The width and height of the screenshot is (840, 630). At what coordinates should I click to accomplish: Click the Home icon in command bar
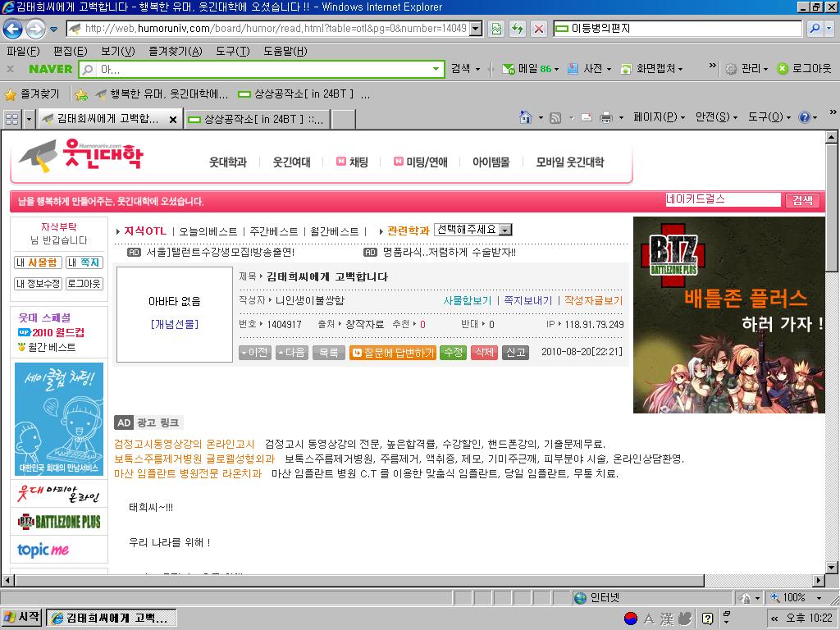coord(526,117)
